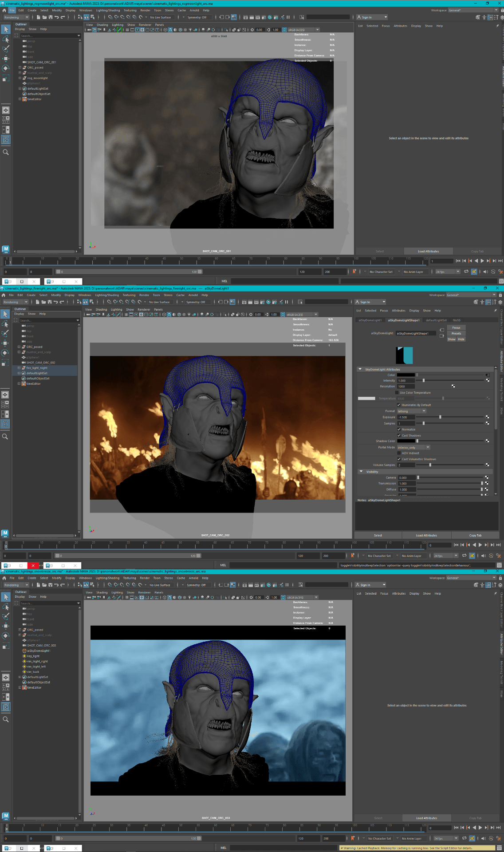Expand ORC_posed node in firenight Outliner

tap(19, 347)
